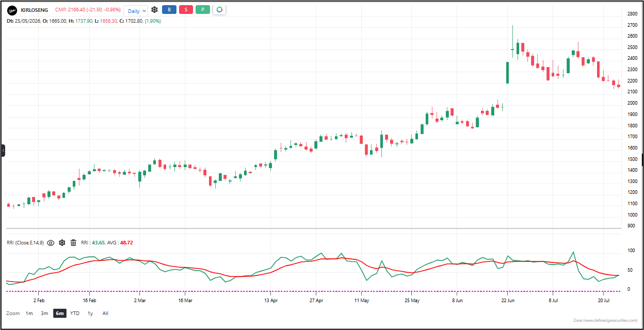This screenshot has height=330, width=644.
Task: Click the 2800 price axis label
Action: point(633,13)
